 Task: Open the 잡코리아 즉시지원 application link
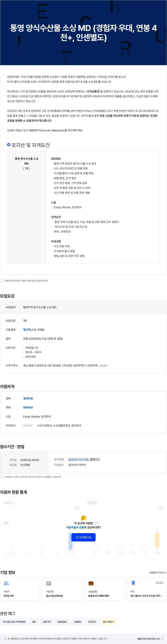tap(78, 459)
